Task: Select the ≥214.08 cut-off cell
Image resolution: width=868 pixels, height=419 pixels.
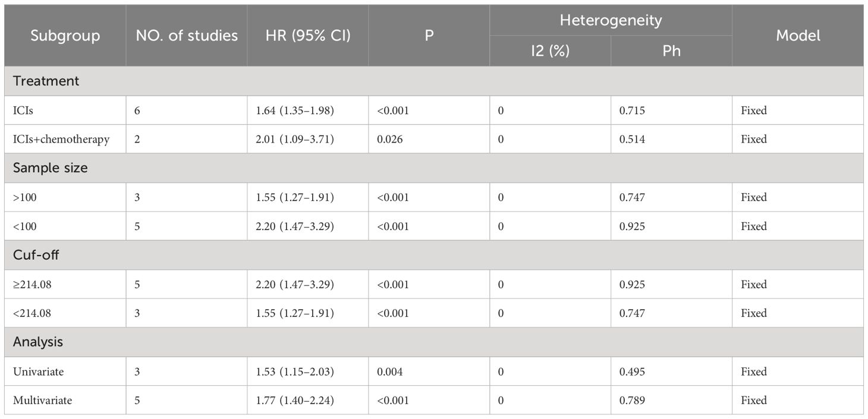Action: 65,284
